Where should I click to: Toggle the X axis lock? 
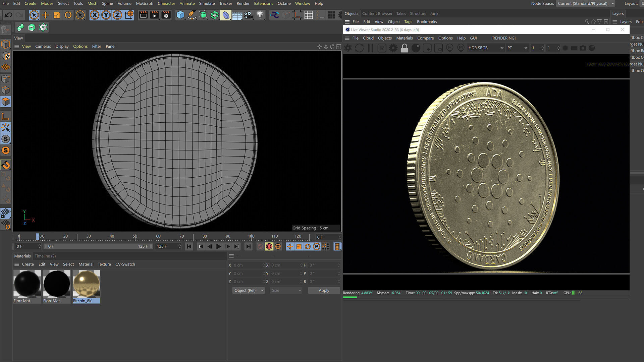(x=95, y=15)
